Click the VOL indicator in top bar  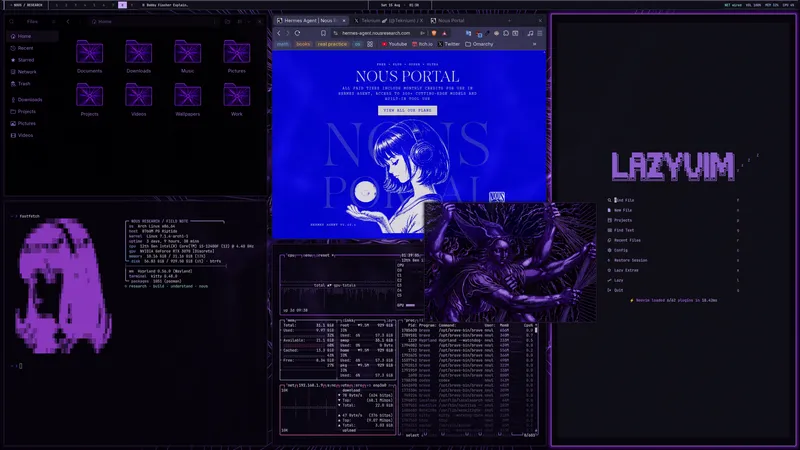click(x=753, y=5)
